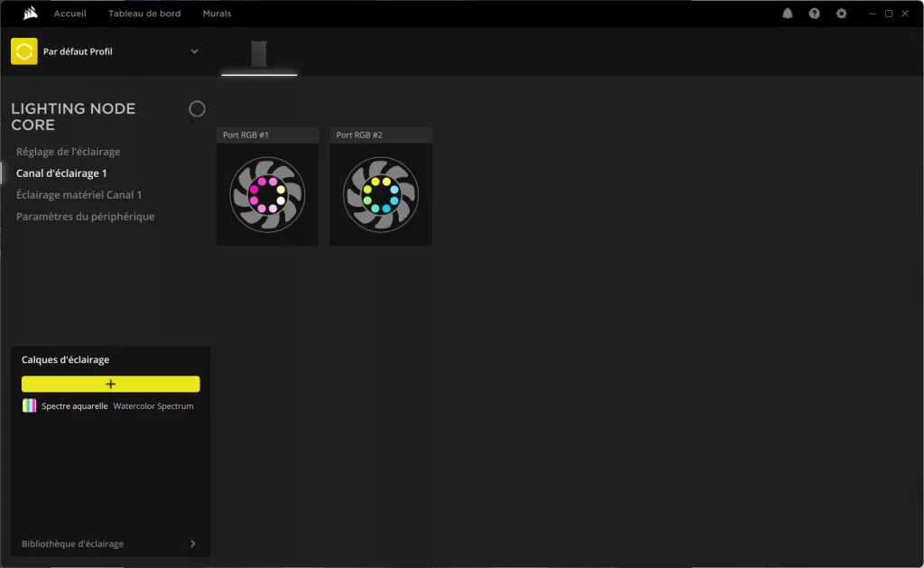Open Éclairage matériel Canal 1

(x=79, y=195)
